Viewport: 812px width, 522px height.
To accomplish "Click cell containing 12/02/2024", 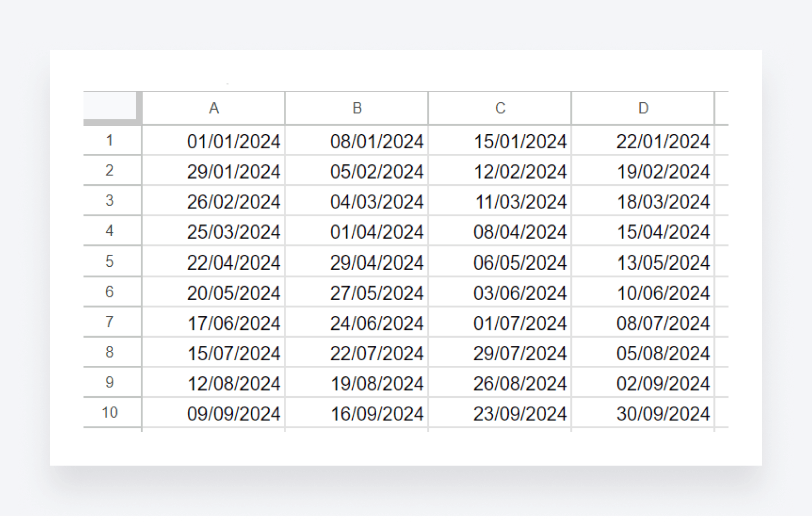I will point(500,170).
